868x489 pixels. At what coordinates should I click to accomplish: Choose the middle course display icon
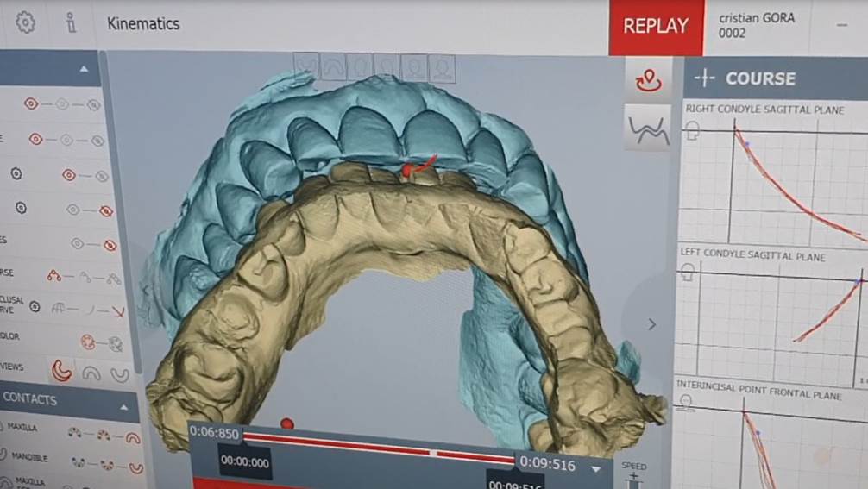pos(85,277)
